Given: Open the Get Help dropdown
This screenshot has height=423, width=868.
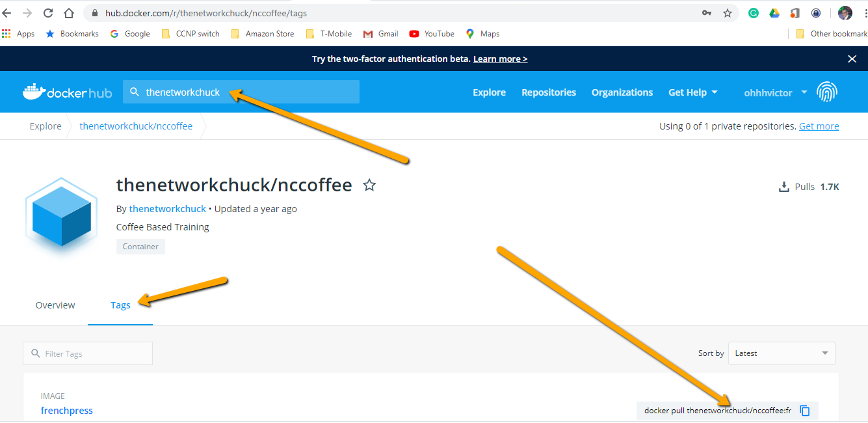Looking at the screenshot, I should [692, 92].
